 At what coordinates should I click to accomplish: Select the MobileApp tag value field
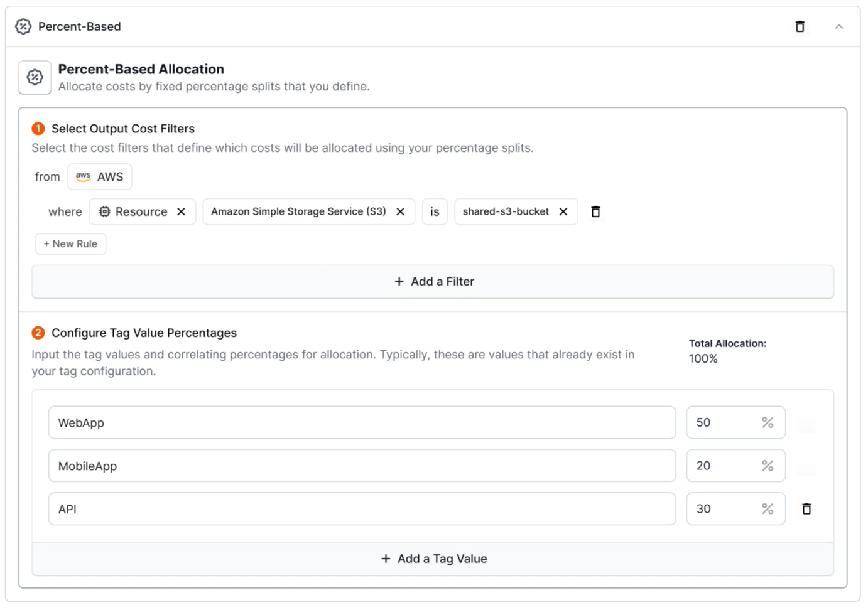tap(362, 466)
